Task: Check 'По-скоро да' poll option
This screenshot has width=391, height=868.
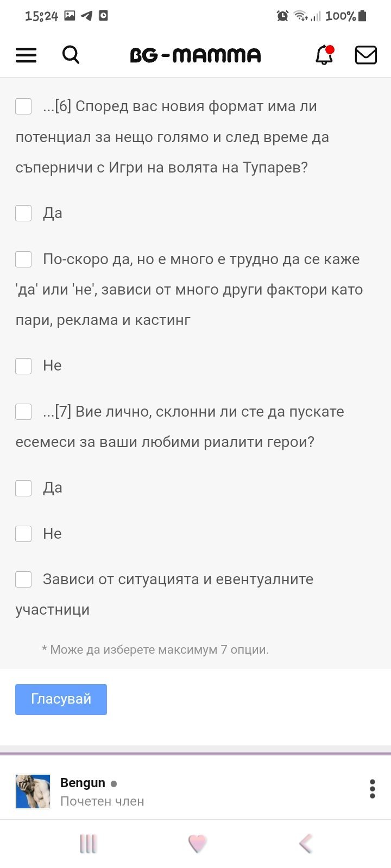Action: point(23,259)
